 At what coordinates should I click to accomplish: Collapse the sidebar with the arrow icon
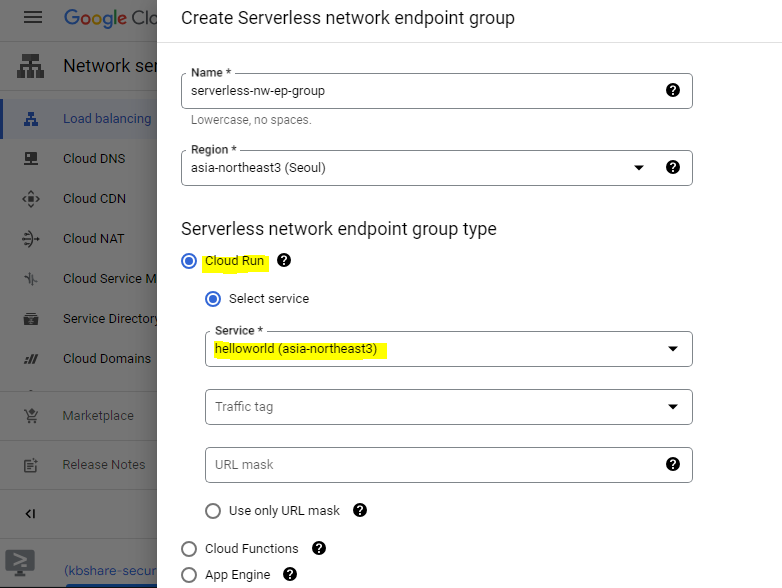30,514
